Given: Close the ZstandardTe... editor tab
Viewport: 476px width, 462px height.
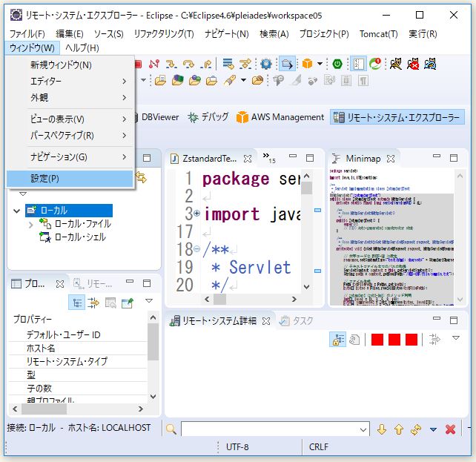Looking at the screenshot, I should (248, 159).
